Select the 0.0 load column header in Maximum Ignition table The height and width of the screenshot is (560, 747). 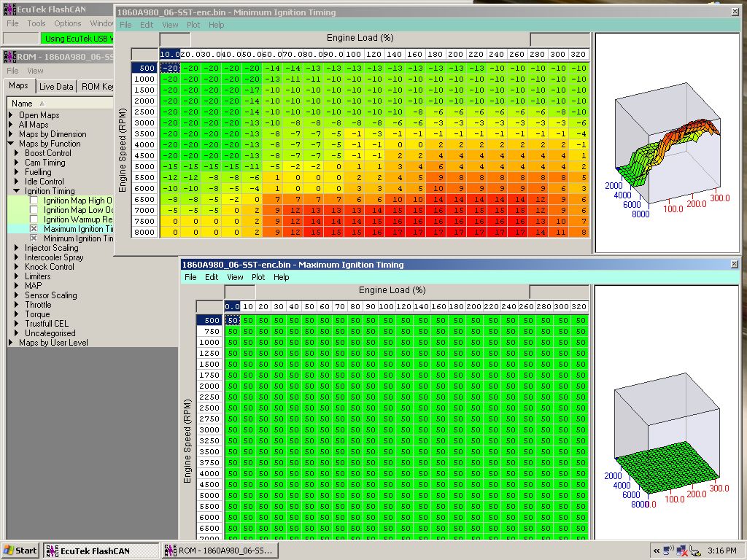(x=233, y=307)
